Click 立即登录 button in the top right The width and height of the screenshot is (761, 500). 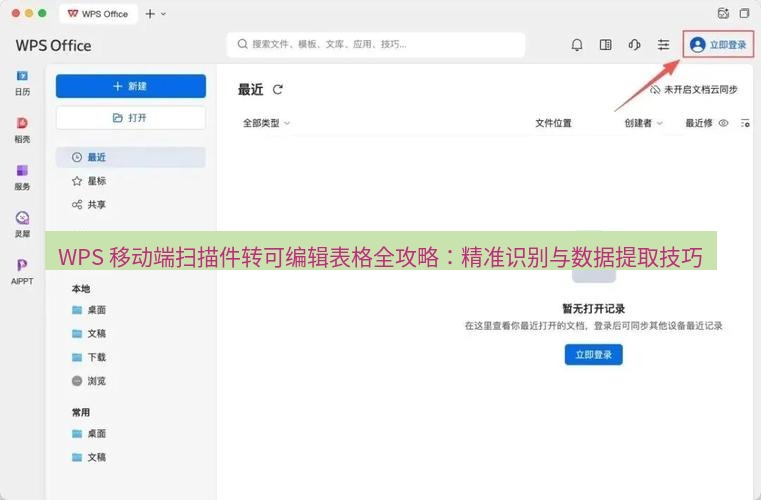tap(718, 45)
